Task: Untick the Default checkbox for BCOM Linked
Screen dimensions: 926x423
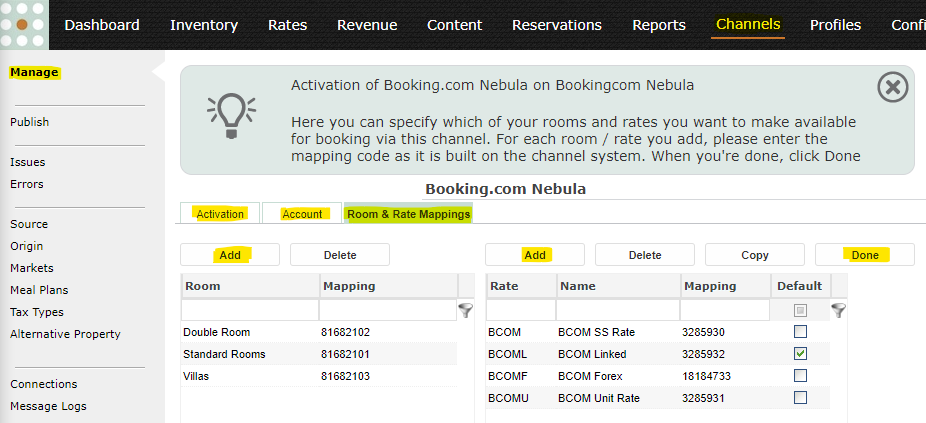Action: click(x=800, y=354)
